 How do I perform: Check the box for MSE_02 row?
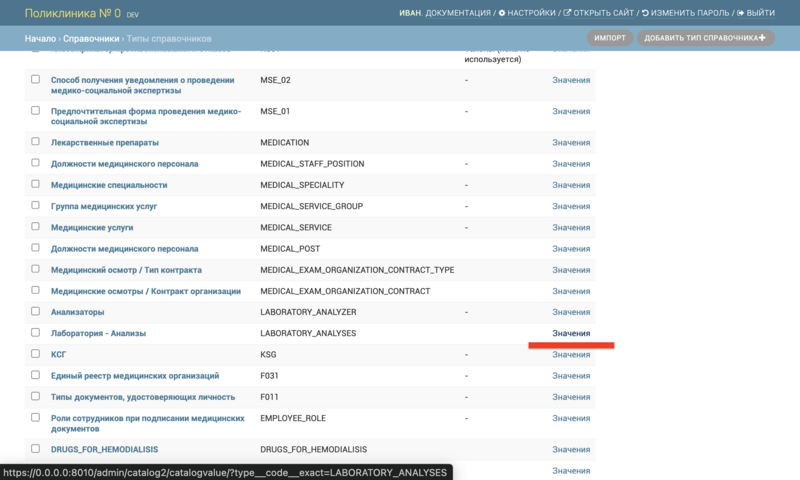[35, 79]
